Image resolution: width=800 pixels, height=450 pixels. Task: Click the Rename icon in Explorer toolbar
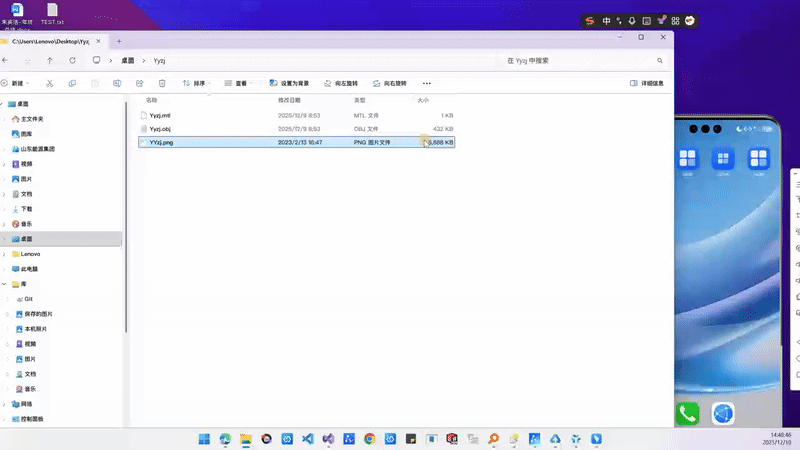pos(117,83)
